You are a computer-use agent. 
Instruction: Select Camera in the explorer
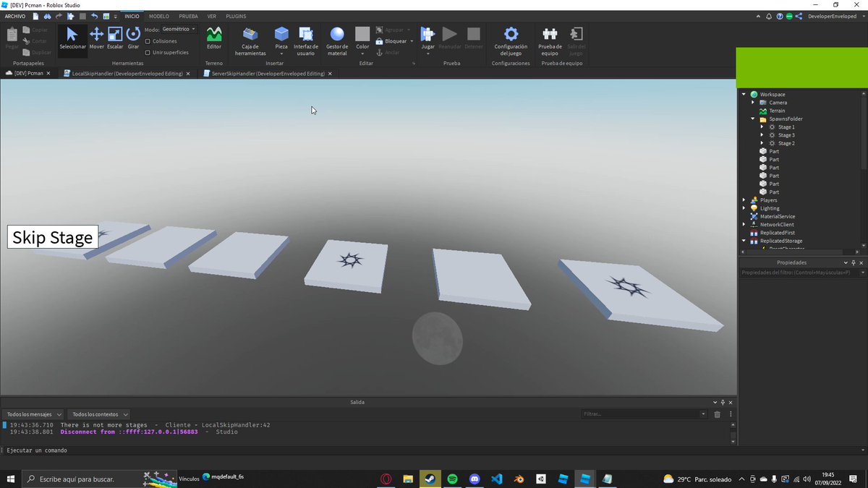(778, 103)
